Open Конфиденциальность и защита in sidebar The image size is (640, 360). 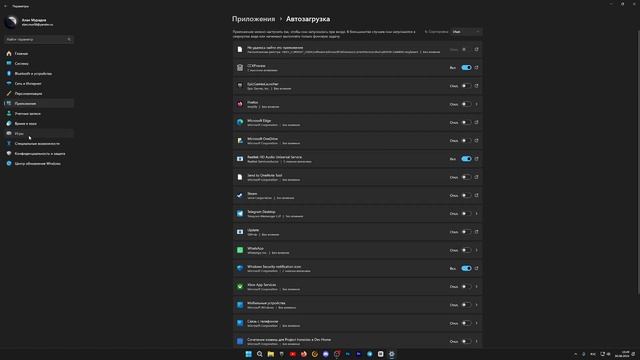(39, 153)
